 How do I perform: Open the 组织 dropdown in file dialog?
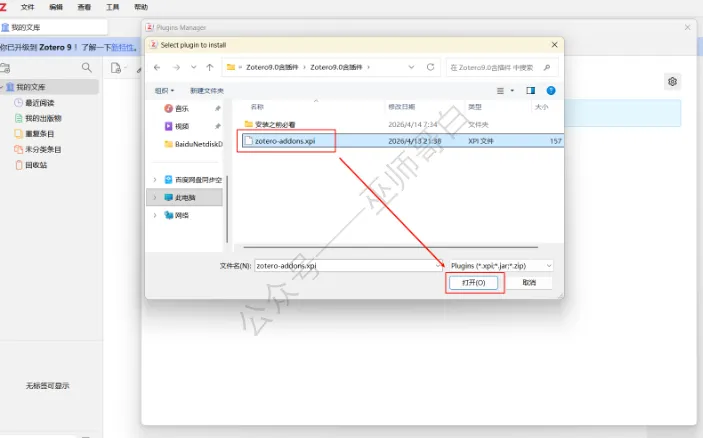(164, 91)
